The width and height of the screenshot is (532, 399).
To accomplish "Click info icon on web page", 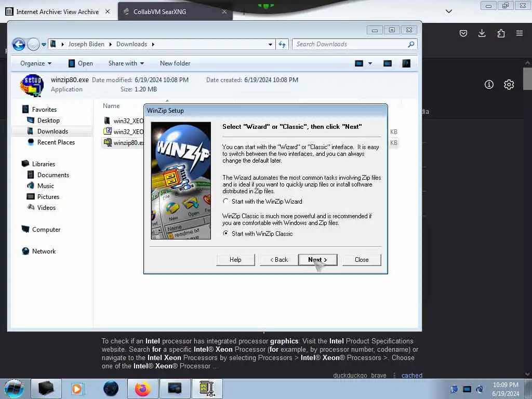I will click(489, 85).
